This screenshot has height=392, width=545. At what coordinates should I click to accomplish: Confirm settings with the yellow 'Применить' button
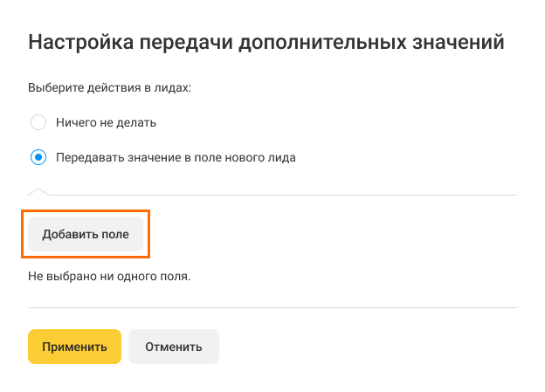pos(75,347)
